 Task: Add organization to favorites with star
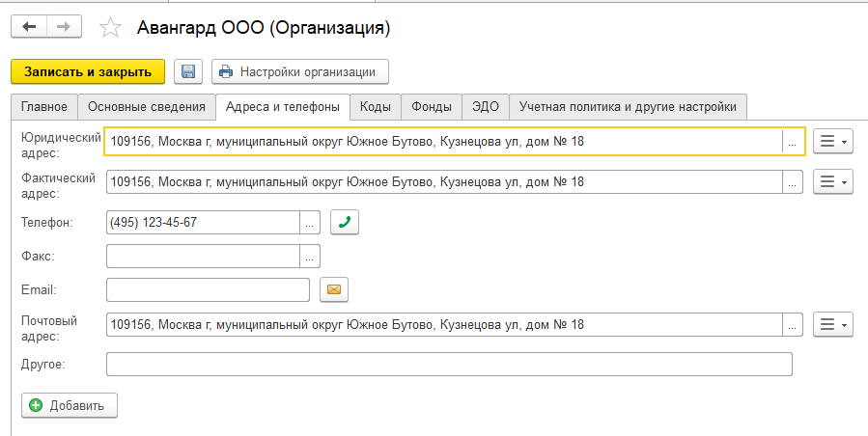coord(112,28)
